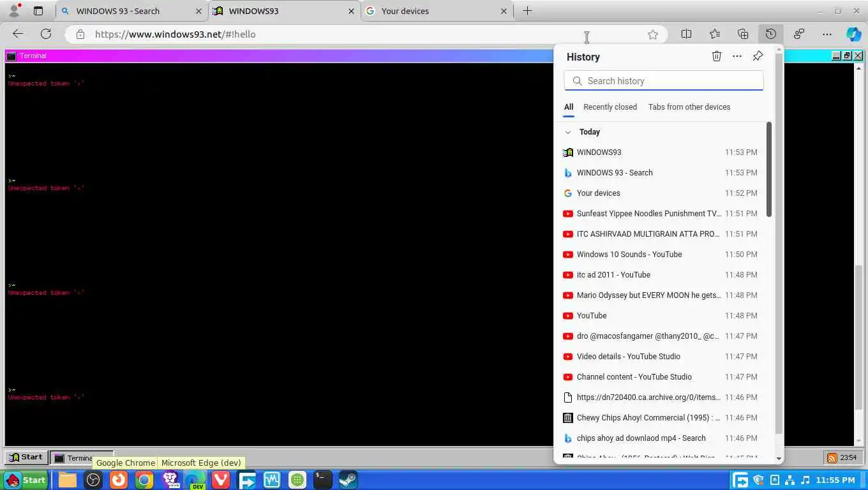868x490 pixels.
Task: Open the Collections icon in toolbar
Action: tap(743, 34)
